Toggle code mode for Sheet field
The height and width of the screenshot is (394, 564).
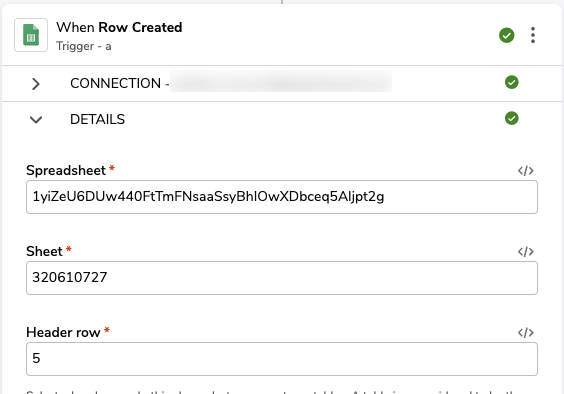point(526,252)
